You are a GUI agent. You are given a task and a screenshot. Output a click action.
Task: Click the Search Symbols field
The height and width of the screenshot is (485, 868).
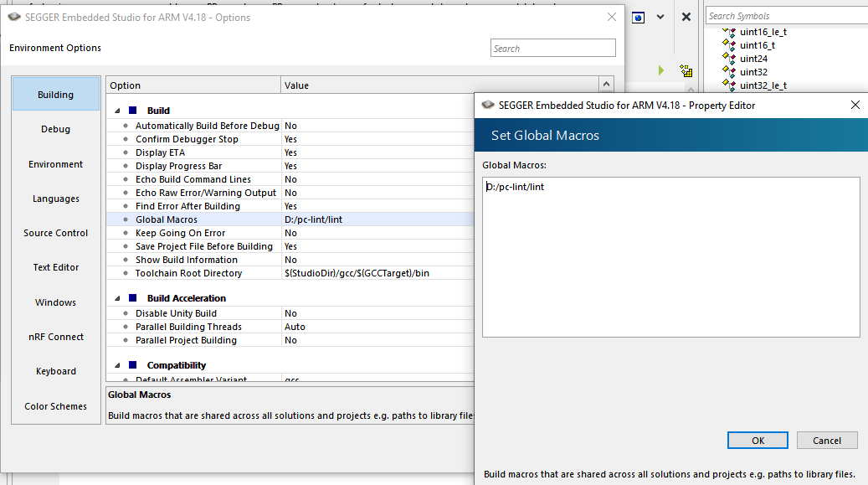[x=787, y=16]
